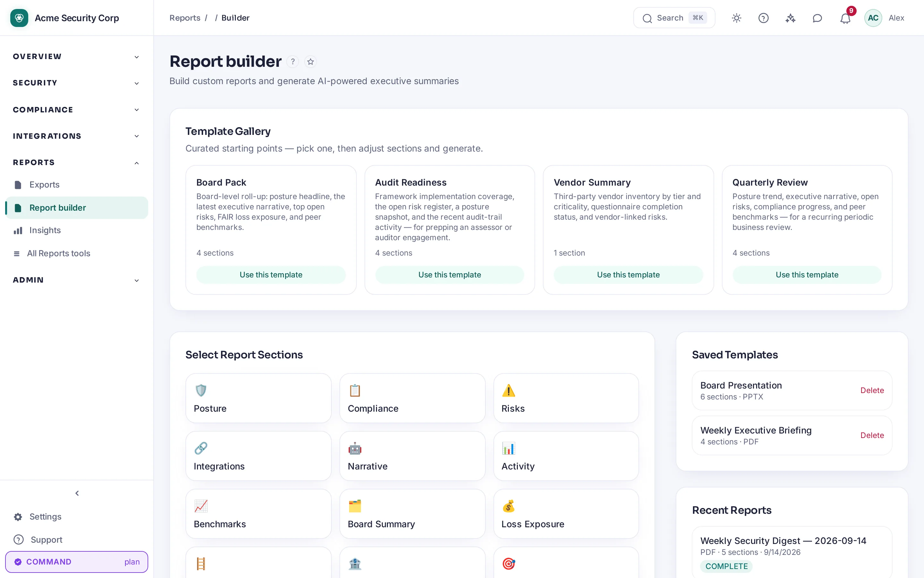Open the Exports page
Viewport: 924px width, 578px height.
pos(76,185)
